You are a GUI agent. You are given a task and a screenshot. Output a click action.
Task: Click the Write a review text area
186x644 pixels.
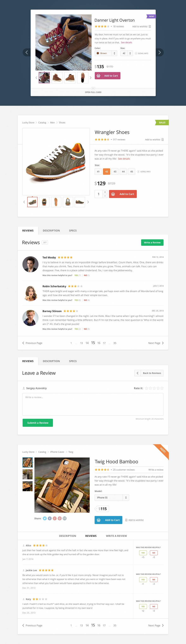click(x=93, y=404)
